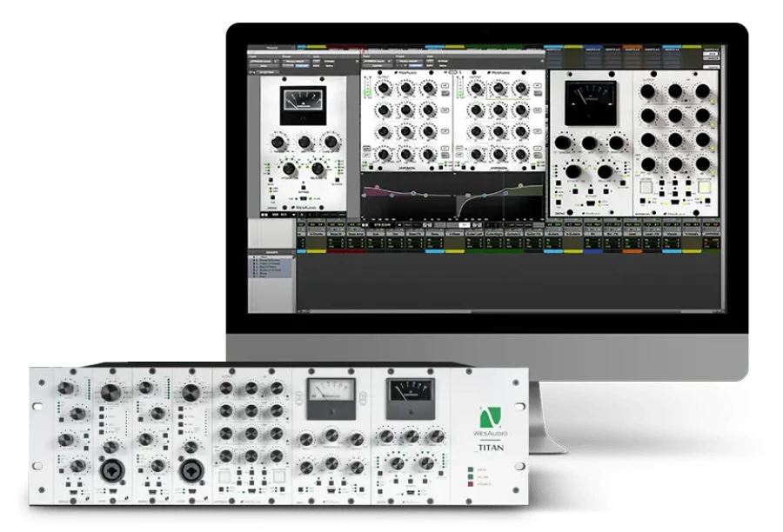The height and width of the screenshot is (532, 783).
Task: Click the Output knob on the large Hyperion plugin
Action: pos(647,92)
